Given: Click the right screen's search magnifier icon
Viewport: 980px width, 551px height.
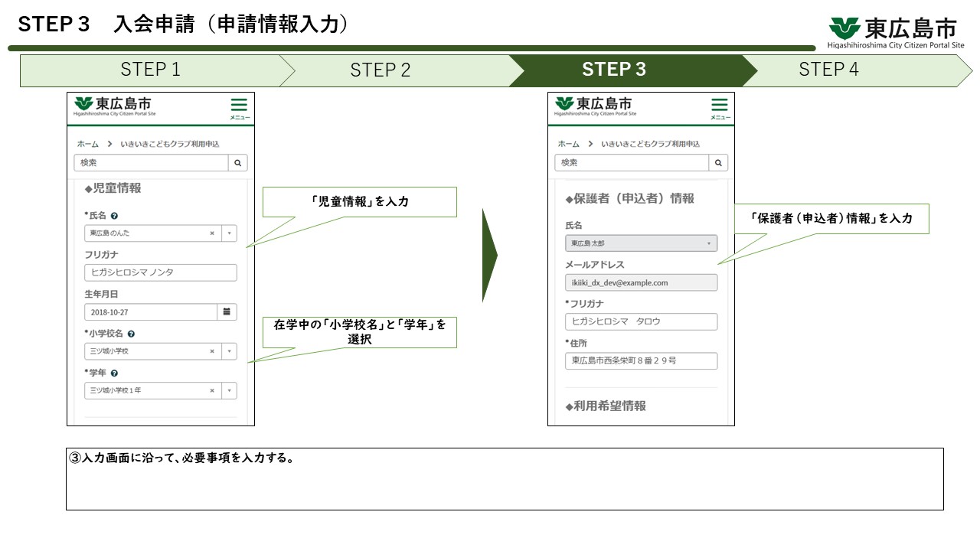Looking at the screenshot, I should pos(718,162).
